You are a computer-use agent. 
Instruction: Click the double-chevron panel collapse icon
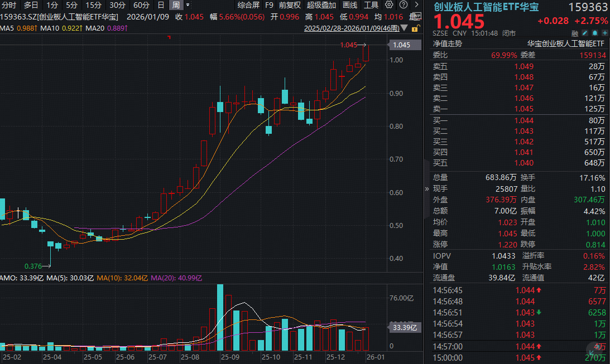coord(428,188)
